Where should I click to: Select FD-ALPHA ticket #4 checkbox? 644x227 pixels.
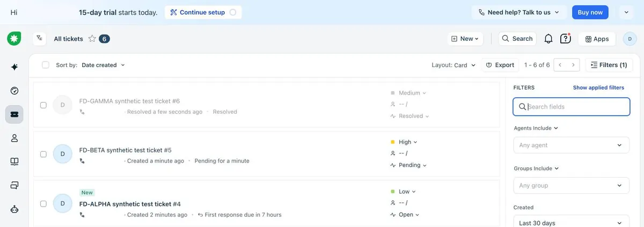point(43,204)
